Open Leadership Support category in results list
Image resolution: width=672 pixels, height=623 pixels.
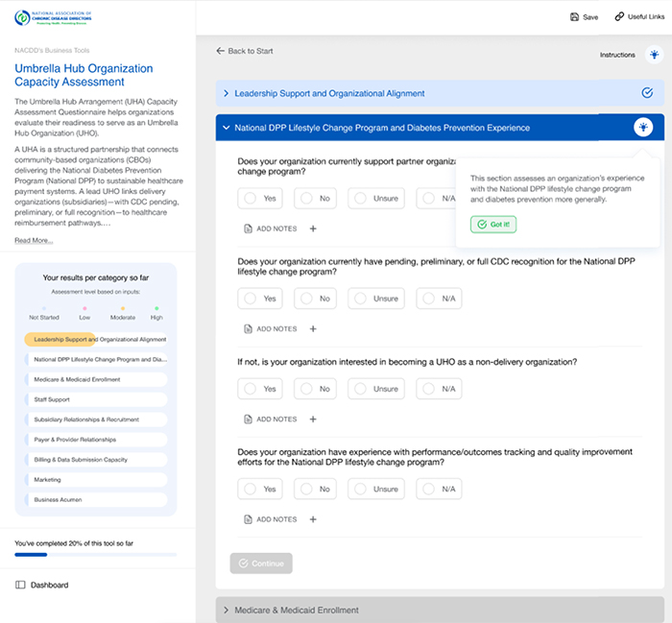coord(96,340)
